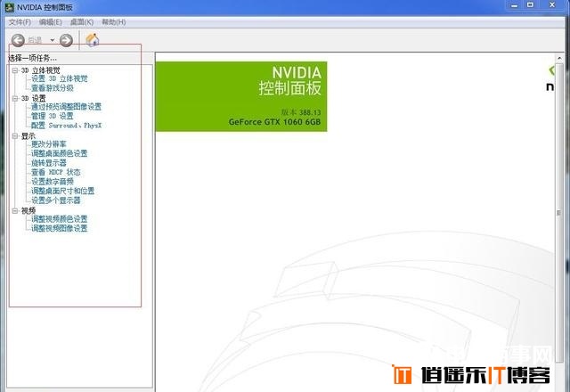The width and height of the screenshot is (570, 392).
Task: Select 调整视频图像设置 in tree
Action: [x=60, y=228]
